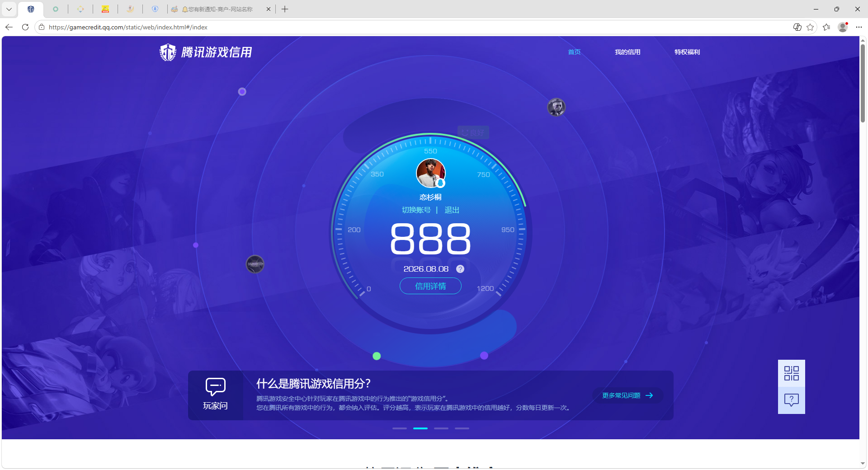This screenshot has width=868, height=470.
Task: Open the favorites list icon
Action: pyautogui.click(x=826, y=27)
